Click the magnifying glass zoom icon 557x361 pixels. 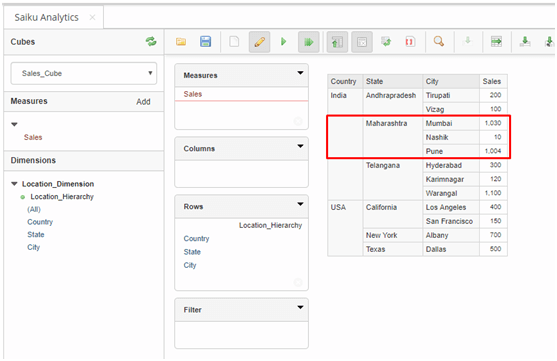tap(439, 42)
